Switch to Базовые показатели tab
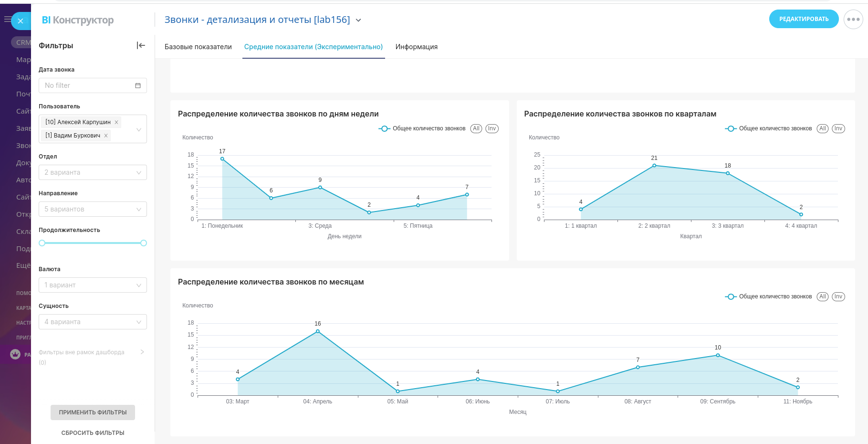Image resolution: width=868 pixels, height=444 pixels. point(198,47)
